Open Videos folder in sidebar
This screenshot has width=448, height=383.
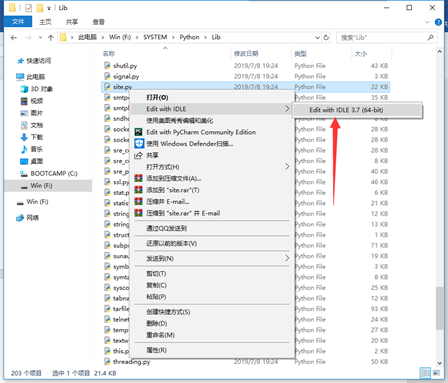tap(37, 101)
